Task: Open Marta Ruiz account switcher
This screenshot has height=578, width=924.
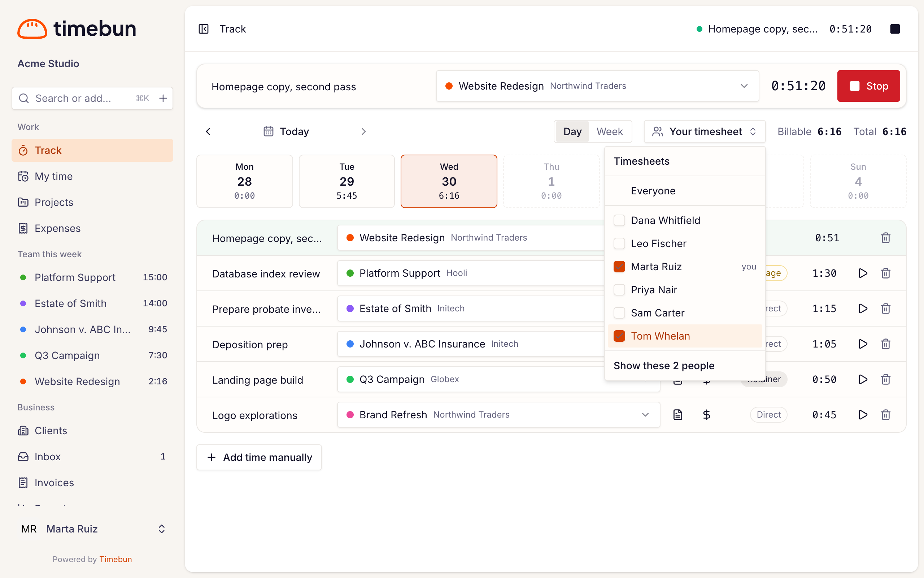Action: [92, 529]
